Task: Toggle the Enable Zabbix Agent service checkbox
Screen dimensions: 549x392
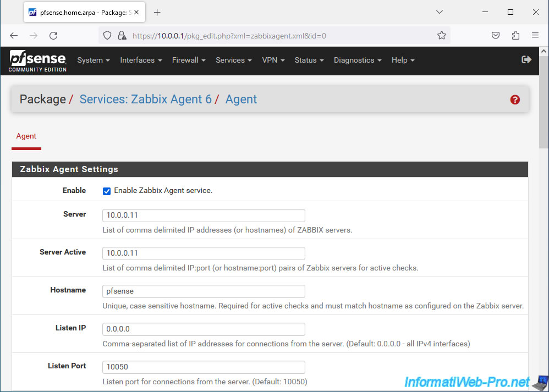Action: [106, 191]
